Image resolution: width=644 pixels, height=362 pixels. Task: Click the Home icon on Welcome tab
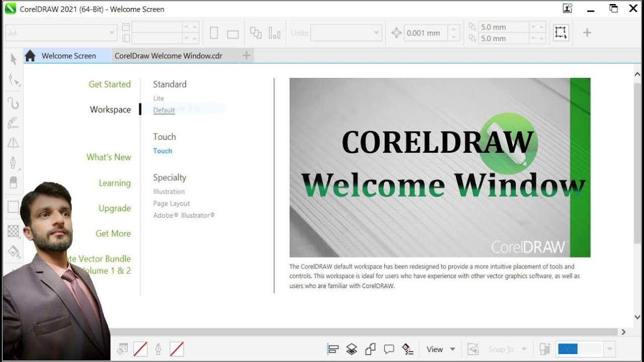tap(30, 56)
